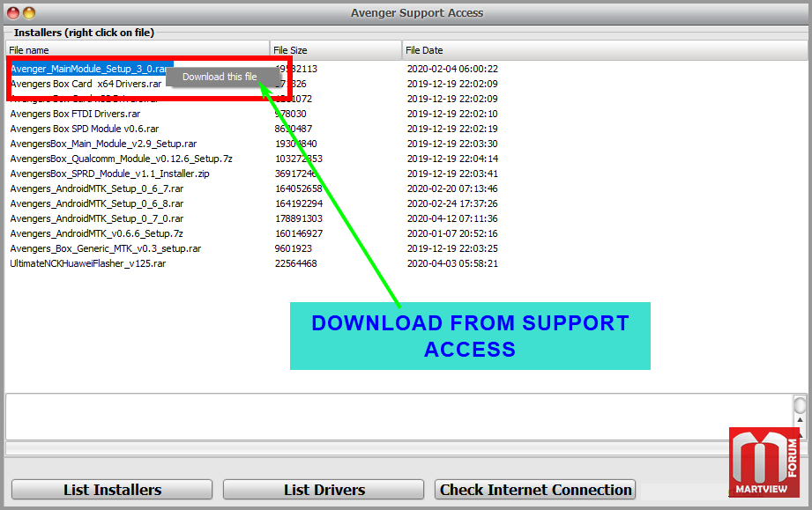Click file size 22564468
Viewport: 812px width, 510px height.
tap(295, 263)
